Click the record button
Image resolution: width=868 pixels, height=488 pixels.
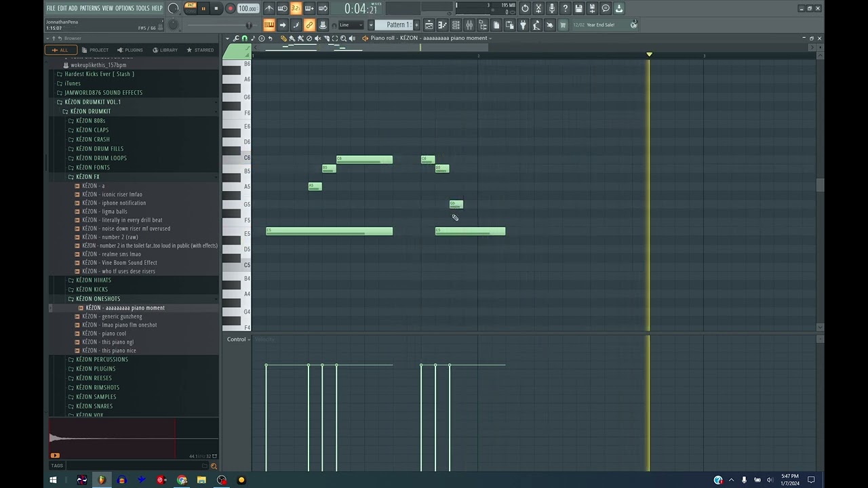(230, 8)
